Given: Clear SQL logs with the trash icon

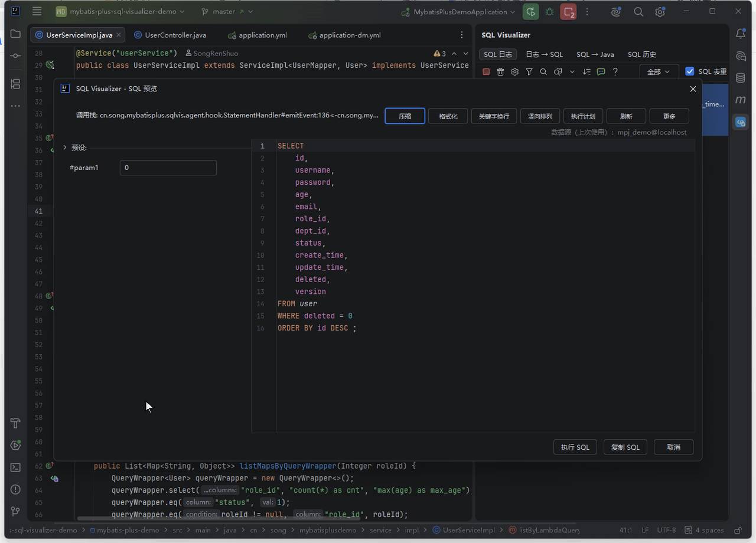Looking at the screenshot, I should click(500, 72).
